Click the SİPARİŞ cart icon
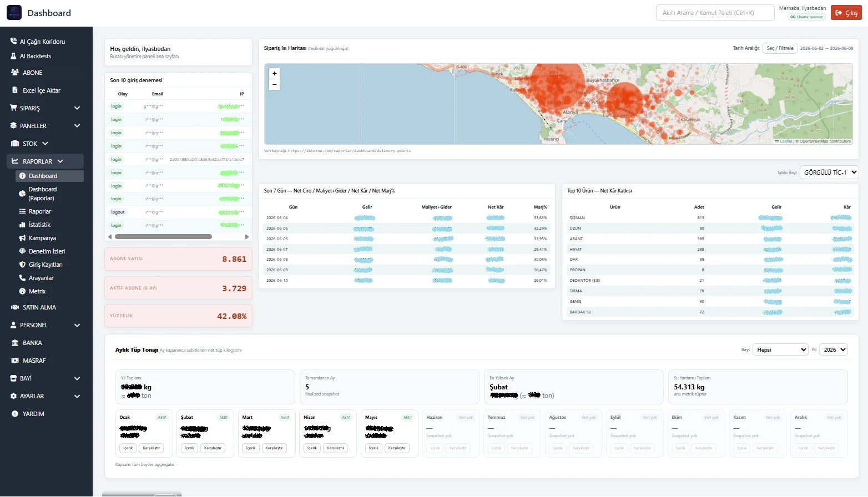 (x=13, y=108)
